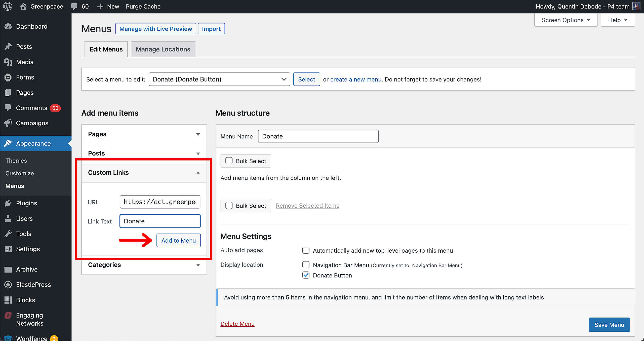Click the Pages sidebar icon
Screen dimensions: 644x341
8,93
